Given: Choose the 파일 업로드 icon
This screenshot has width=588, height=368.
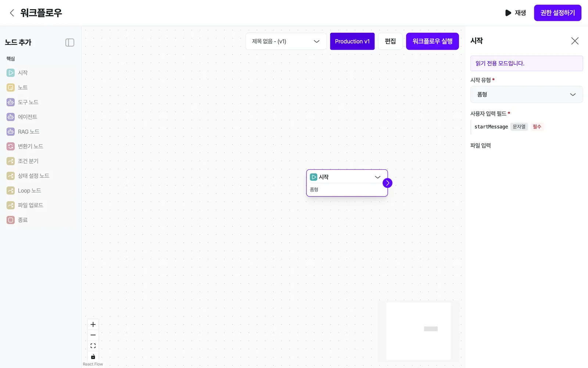Looking at the screenshot, I should coord(11,205).
